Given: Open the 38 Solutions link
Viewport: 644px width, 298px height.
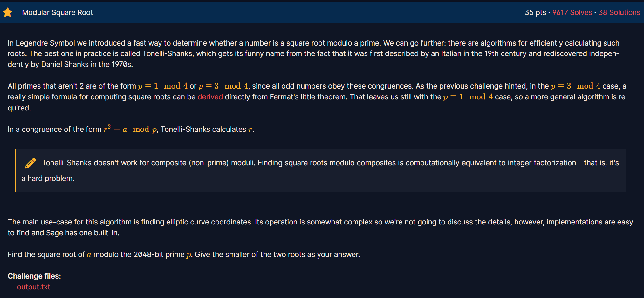Looking at the screenshot, I should (x=619, y=12).
